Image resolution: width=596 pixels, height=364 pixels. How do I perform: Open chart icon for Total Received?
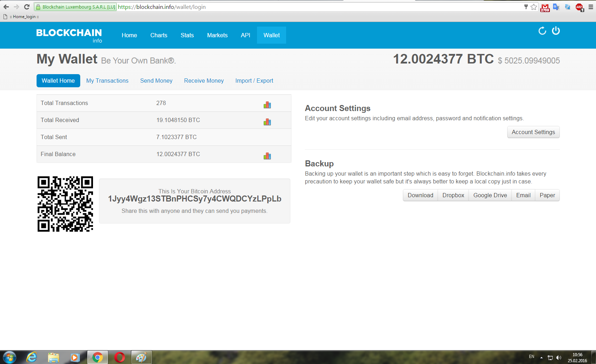pos(267,122)
